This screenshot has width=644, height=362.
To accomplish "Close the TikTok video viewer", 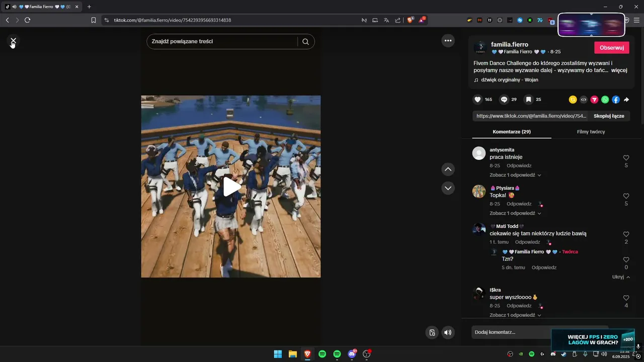I will [14, 41].
